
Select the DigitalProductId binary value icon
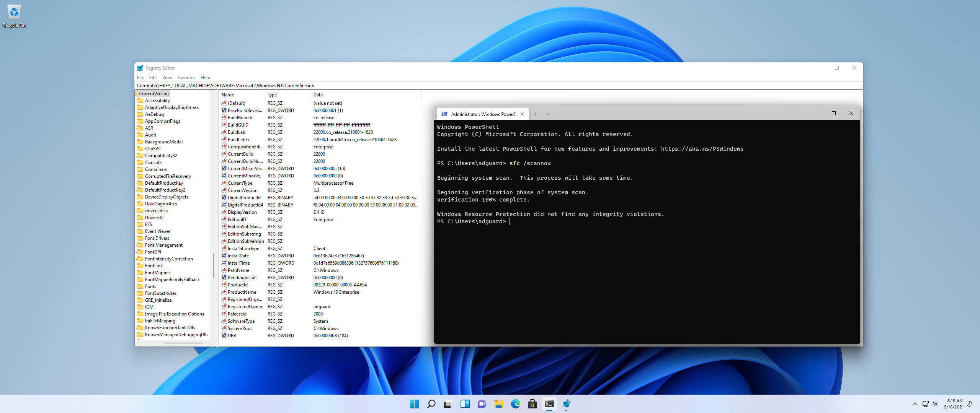(x=224, y=198)
